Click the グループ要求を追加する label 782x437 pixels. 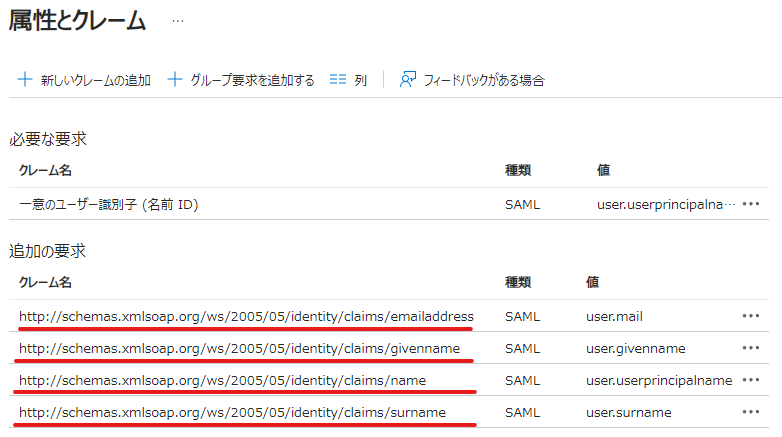[x=252, y=80]
